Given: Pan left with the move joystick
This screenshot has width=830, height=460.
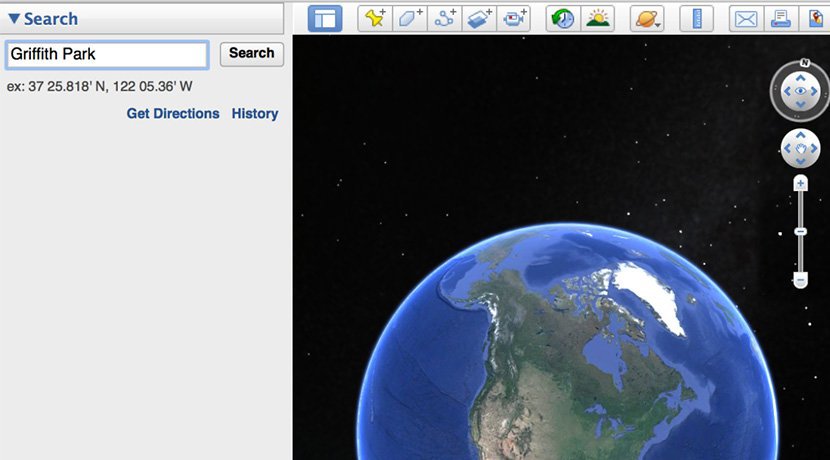Looking at the screenshot, I should [x=788, y=149].
